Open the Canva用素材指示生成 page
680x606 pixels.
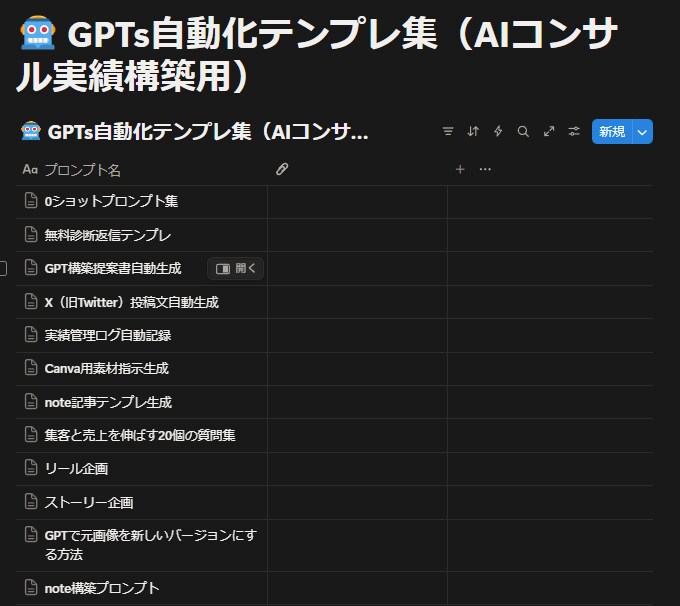click(x=106, y=369)
